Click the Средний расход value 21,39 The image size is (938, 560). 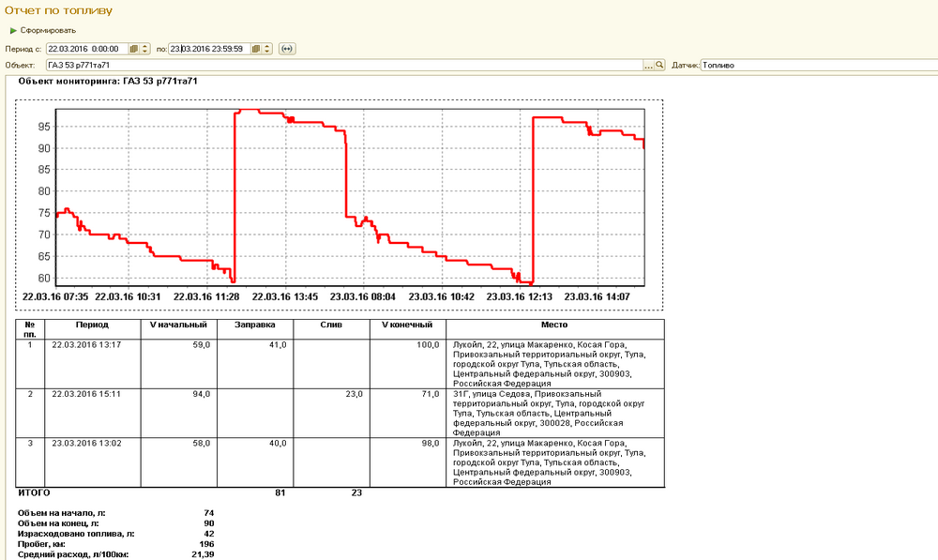[203, 554]
